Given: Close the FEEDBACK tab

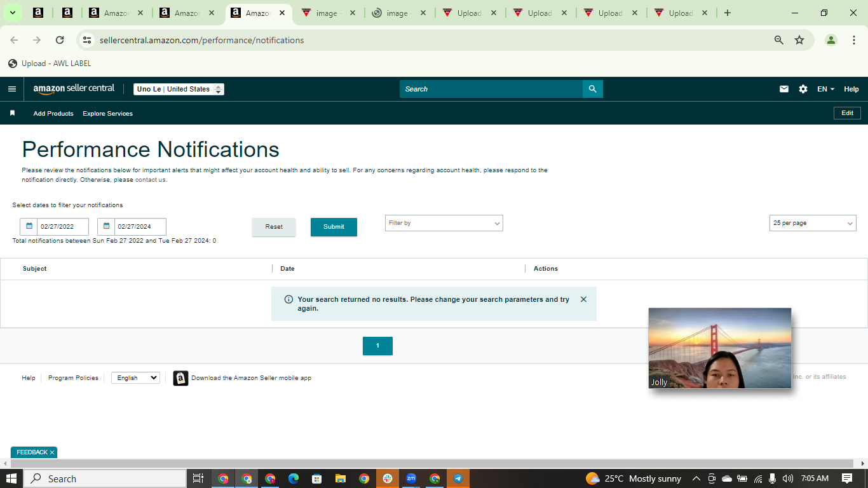Looking at the screenshot, I should pos(52,452).
